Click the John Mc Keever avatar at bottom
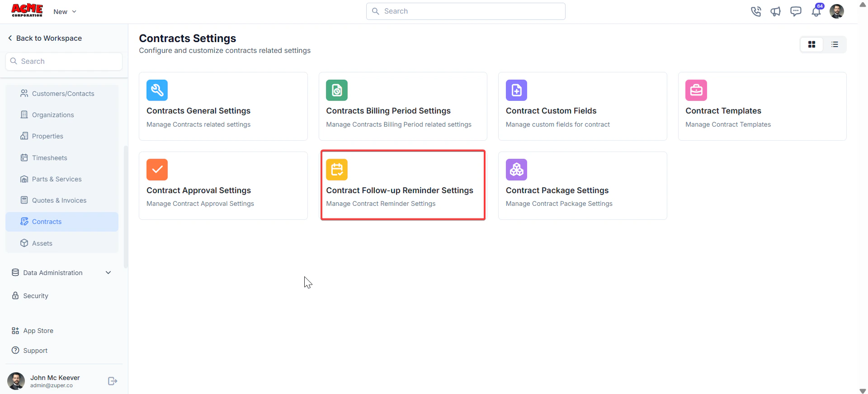Screen dimensions: 868x394 [16, 381]
